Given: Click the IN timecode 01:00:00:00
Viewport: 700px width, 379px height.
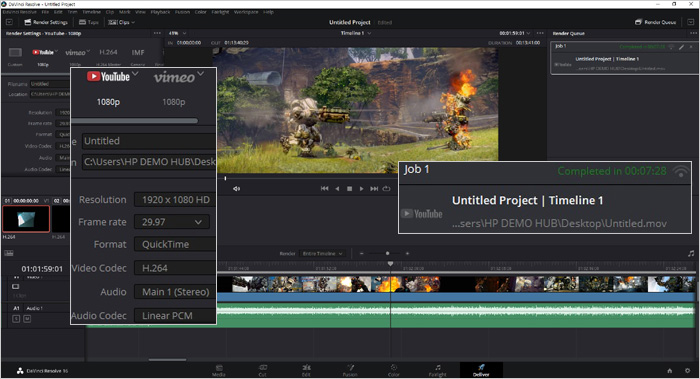Looking at the screenshot, I should tap(189, 43).
